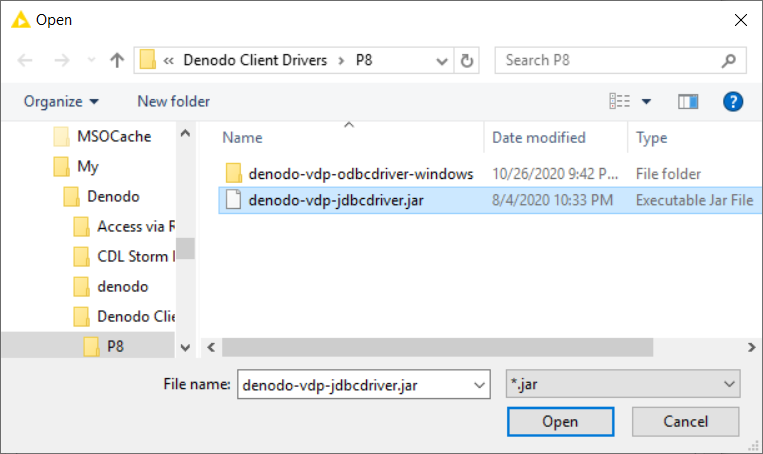
Task: Expand the breadcrumb arrow after Denodo Client Drivers
Action: tap(341, 61)
